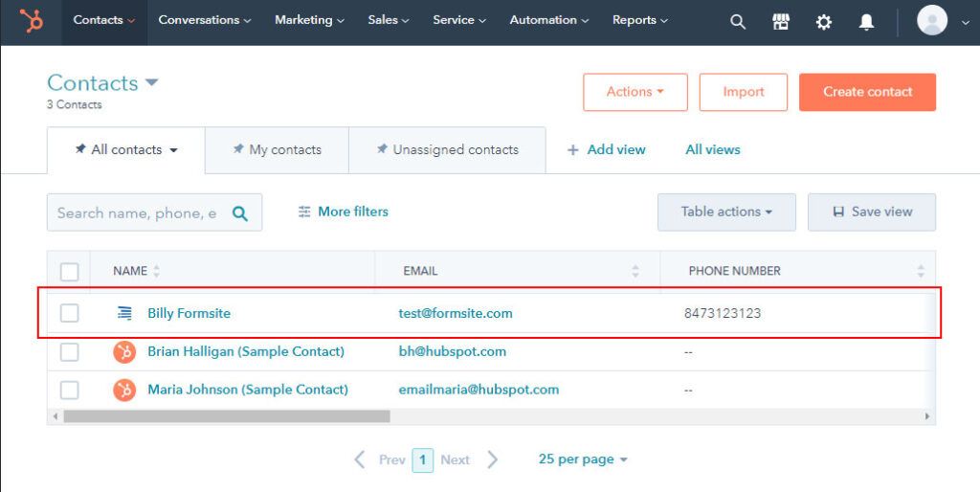Screen dimensions: 980x492
Task: Click the Create contact button
Action: 867,92
